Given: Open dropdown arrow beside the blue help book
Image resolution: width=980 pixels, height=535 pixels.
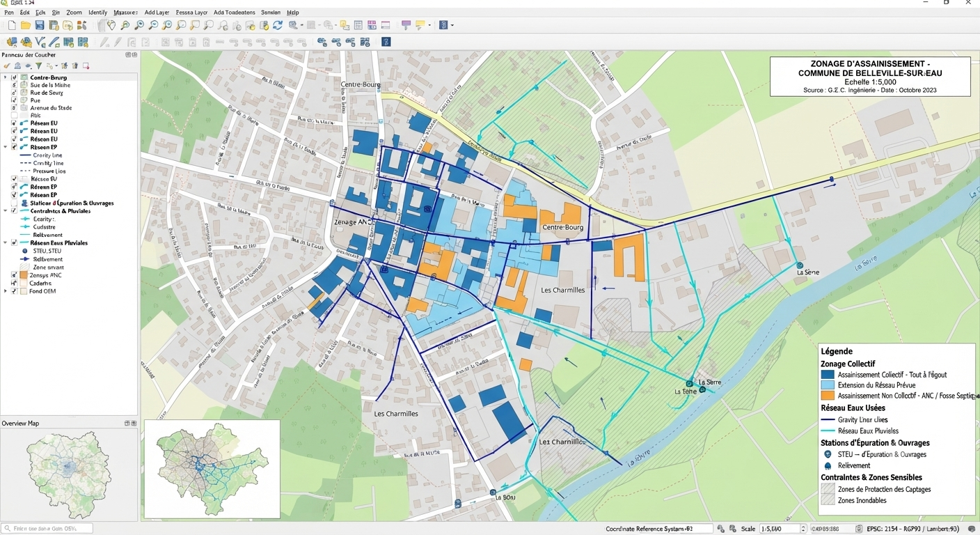Looking at the screenshot, I should click(x=452, y=25).
